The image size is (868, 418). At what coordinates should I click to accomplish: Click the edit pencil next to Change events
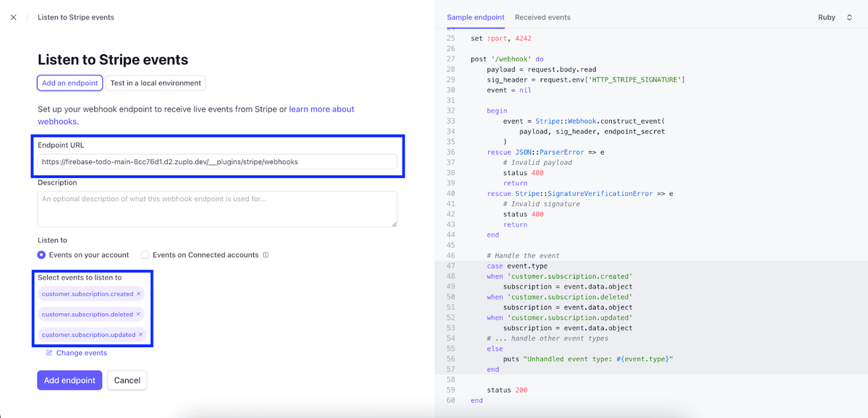(x=49, y=352)
